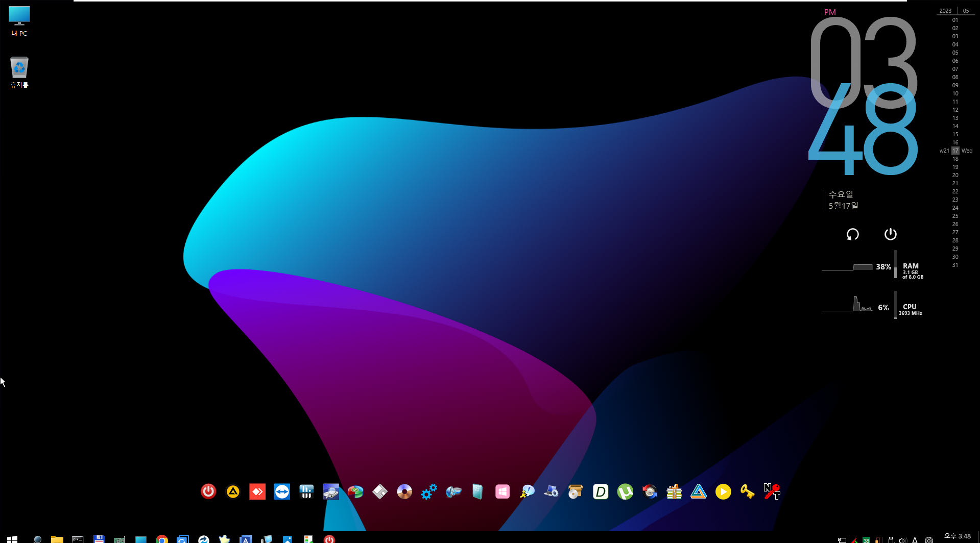Click the shutdown power icon in the widget
980x543 pixels.
point(890,234)
